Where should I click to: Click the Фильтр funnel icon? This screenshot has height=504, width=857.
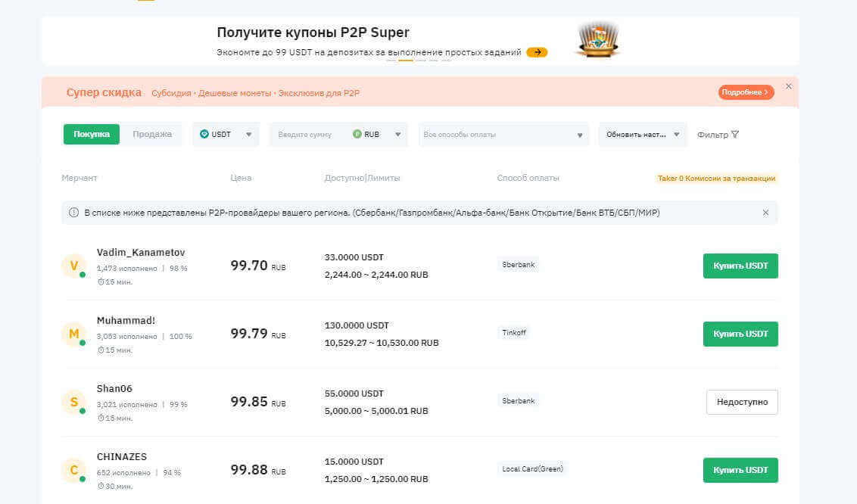tap(734, 135)
